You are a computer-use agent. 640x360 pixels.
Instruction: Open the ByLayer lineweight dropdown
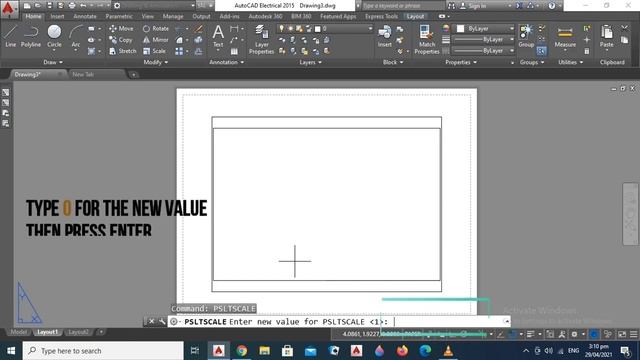[x=484, y=40]
